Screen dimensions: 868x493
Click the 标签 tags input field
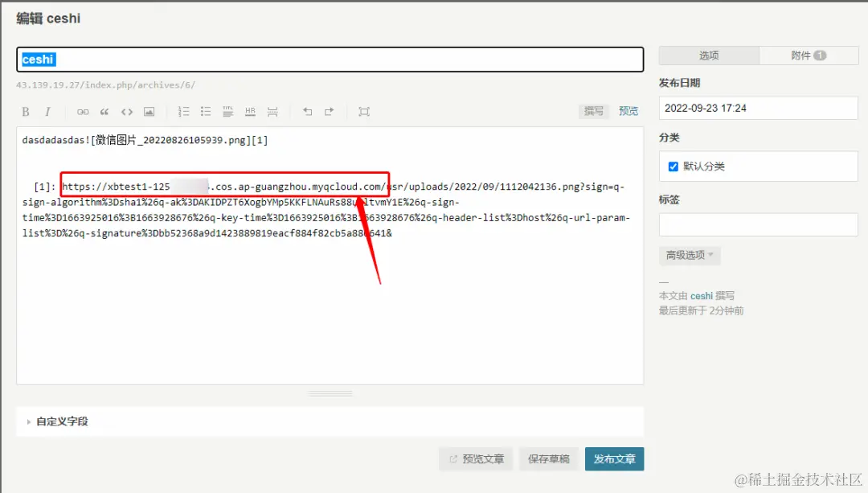point(759,225)
